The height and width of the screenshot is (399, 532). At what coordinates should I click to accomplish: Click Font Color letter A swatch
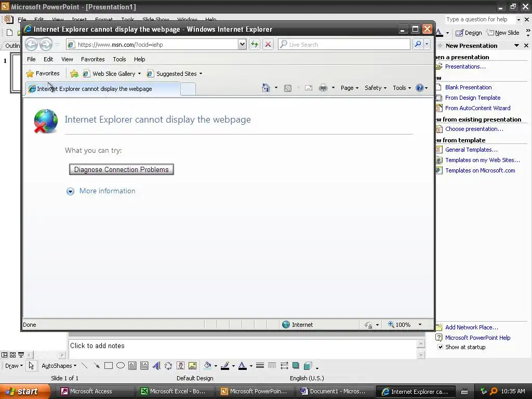click(x=242, y=366)
